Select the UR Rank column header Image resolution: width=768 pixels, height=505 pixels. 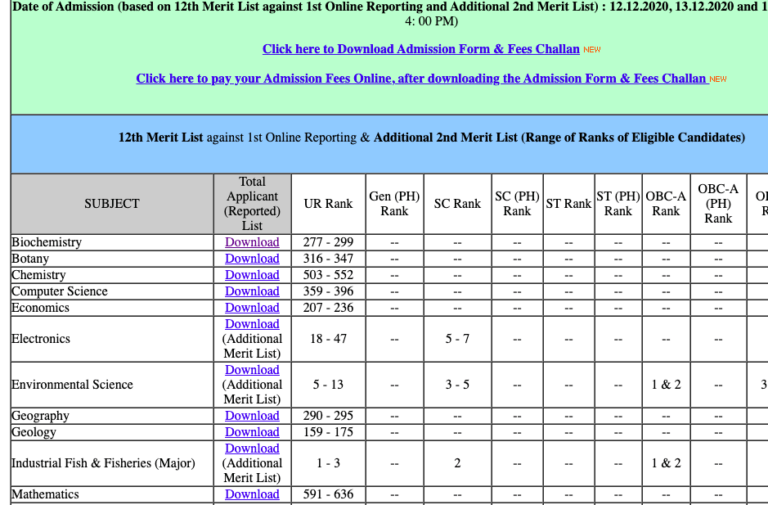[x=328, y=204]
